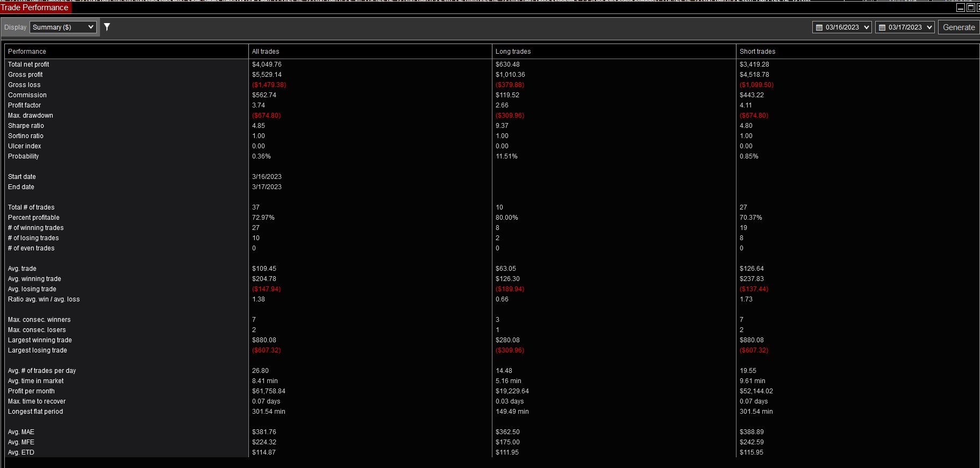Select the Ulcer index row label
The width and height of the screenshot is (980, 468).
click(25, 146)
